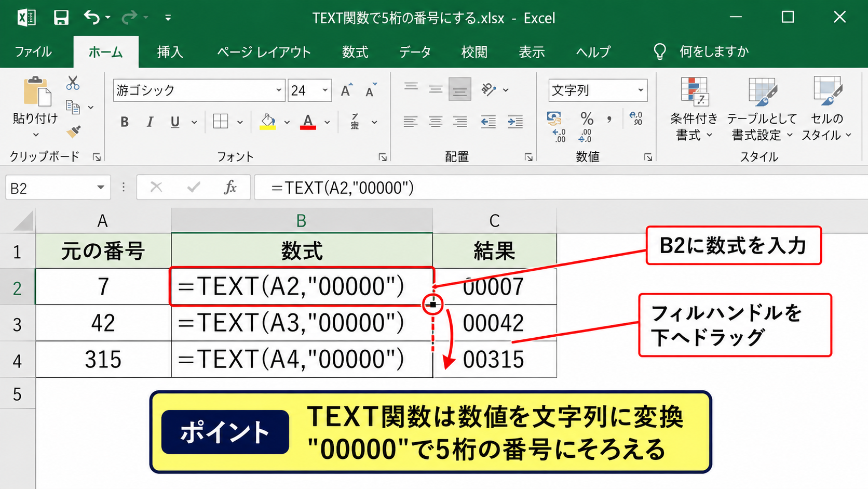Screen dimensions: 868x489
Task: Open the ヘルプ tab
Action: coord(593,52)
